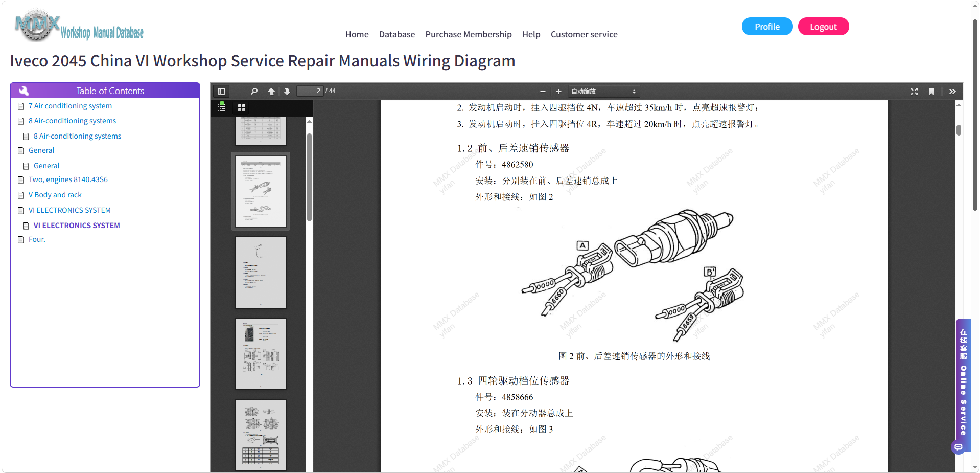The height and width of the screenshot is (473, 980).
Task: Click the Table of Contents header
Action: pyautogui.click(x=105, y=91)
